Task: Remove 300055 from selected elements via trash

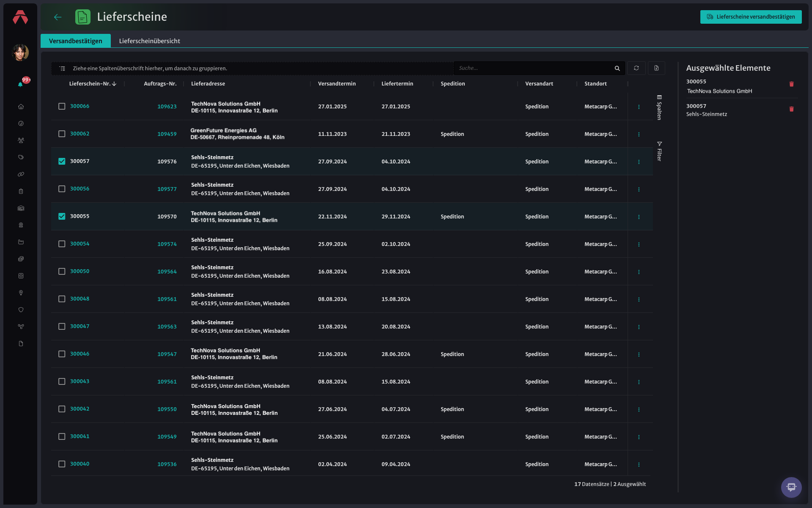Action: tap(791, 84)
